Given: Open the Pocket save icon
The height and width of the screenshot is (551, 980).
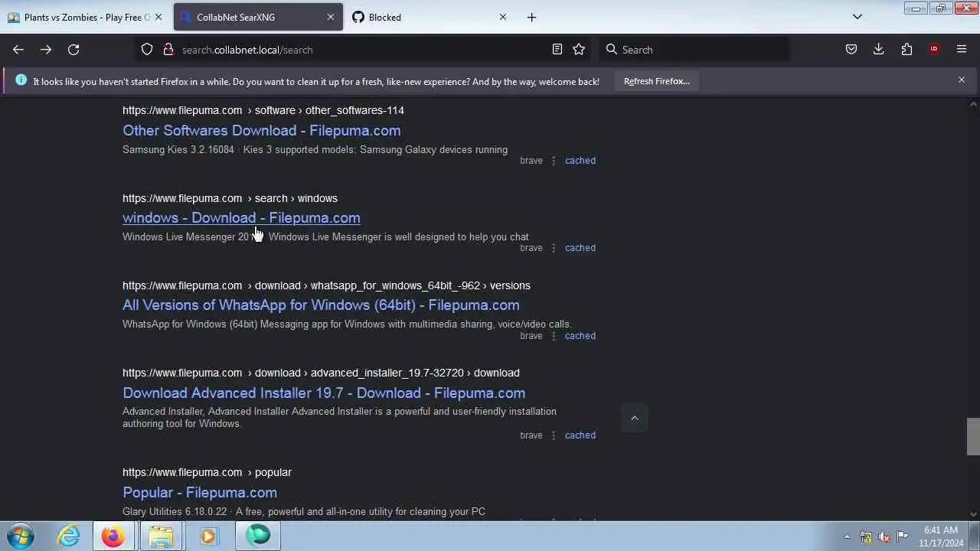Looking at the screenshot, I should (851, 50).
